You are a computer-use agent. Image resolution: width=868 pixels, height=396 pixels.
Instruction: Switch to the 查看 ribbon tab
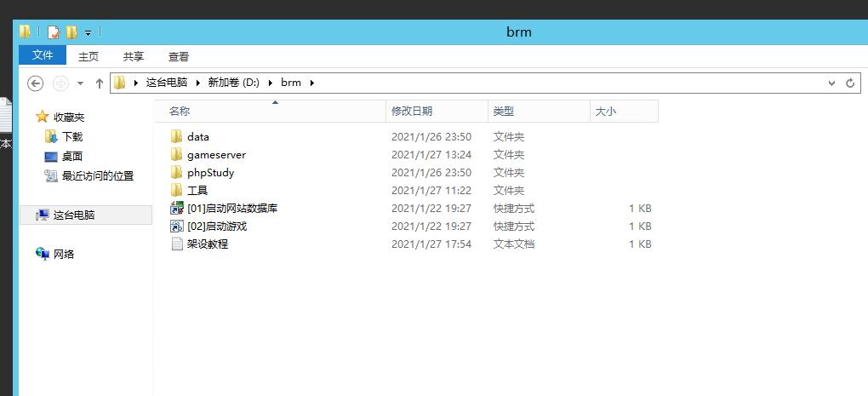[x=178, y=56]
